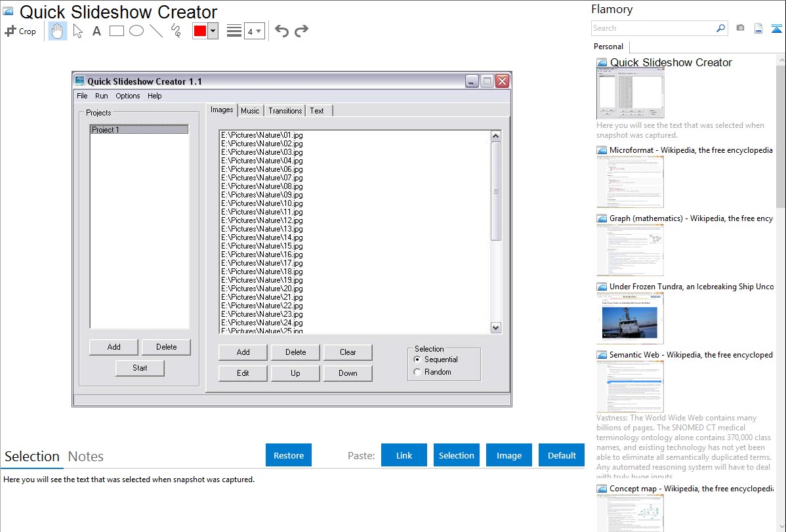Viewport: 786px width, 532px height.
Task: Select file E:\Pictures\Nature\24.jpg in the list
Action: click(262, 323)
